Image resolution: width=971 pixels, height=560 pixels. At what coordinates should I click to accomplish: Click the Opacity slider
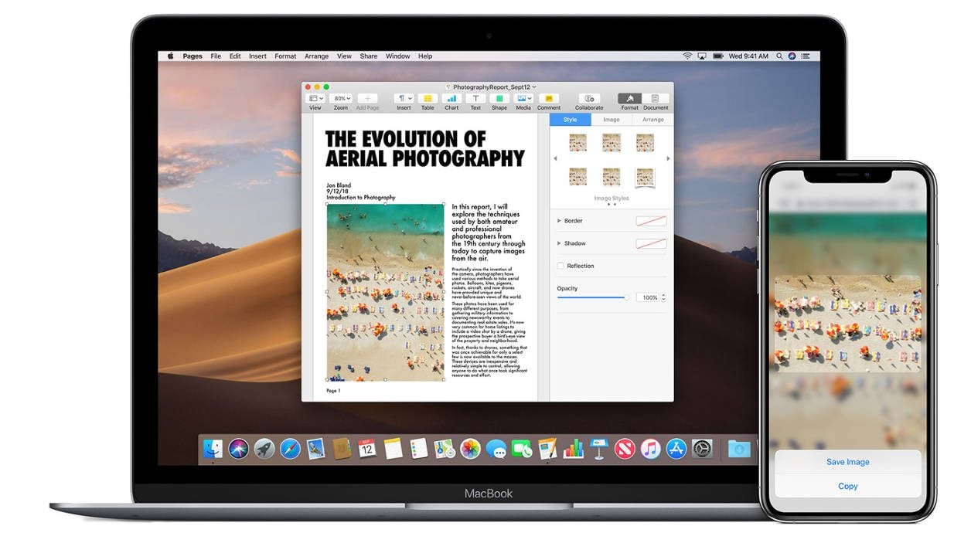(594, 297)
